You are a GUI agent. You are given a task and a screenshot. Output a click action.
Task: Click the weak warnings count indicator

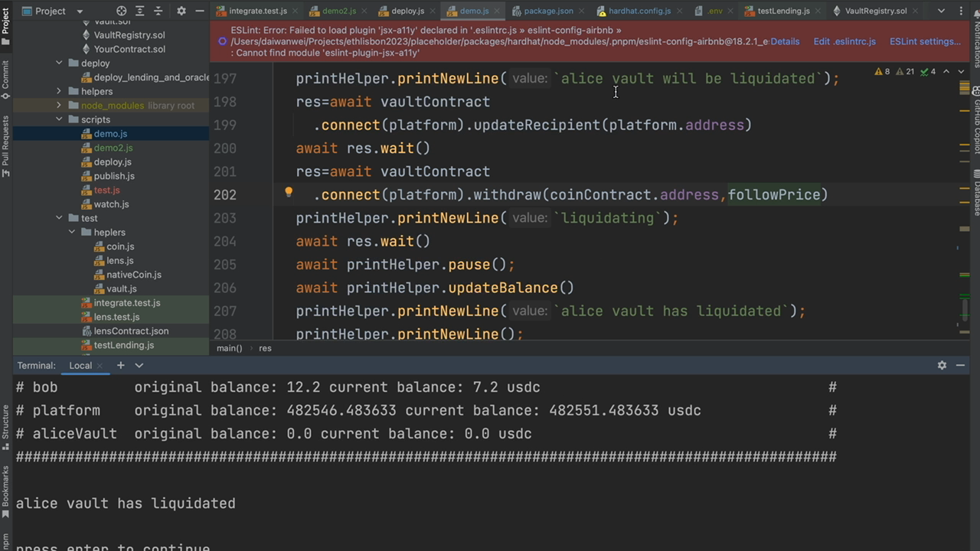[905, 71]
